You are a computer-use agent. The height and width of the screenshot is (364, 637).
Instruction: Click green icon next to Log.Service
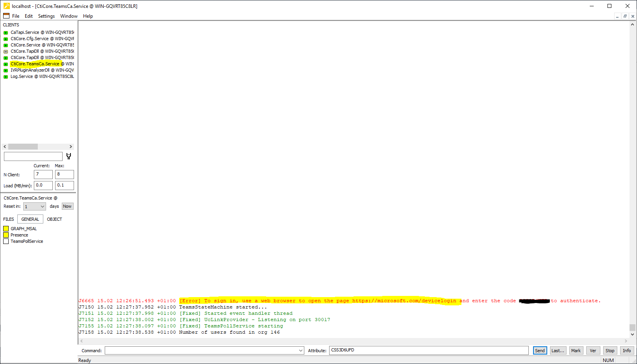pyautogui.click(x=6, y=77)
